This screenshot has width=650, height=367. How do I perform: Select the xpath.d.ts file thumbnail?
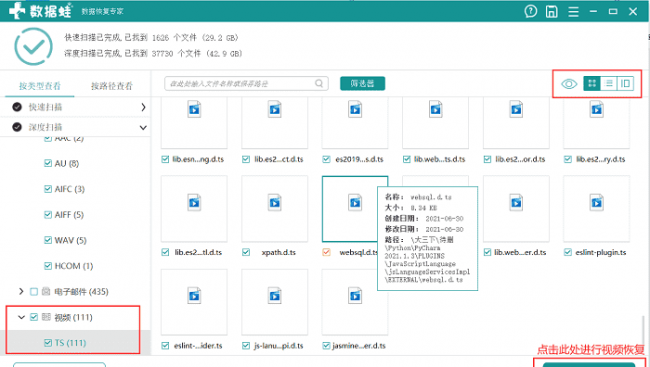(274, 209)
